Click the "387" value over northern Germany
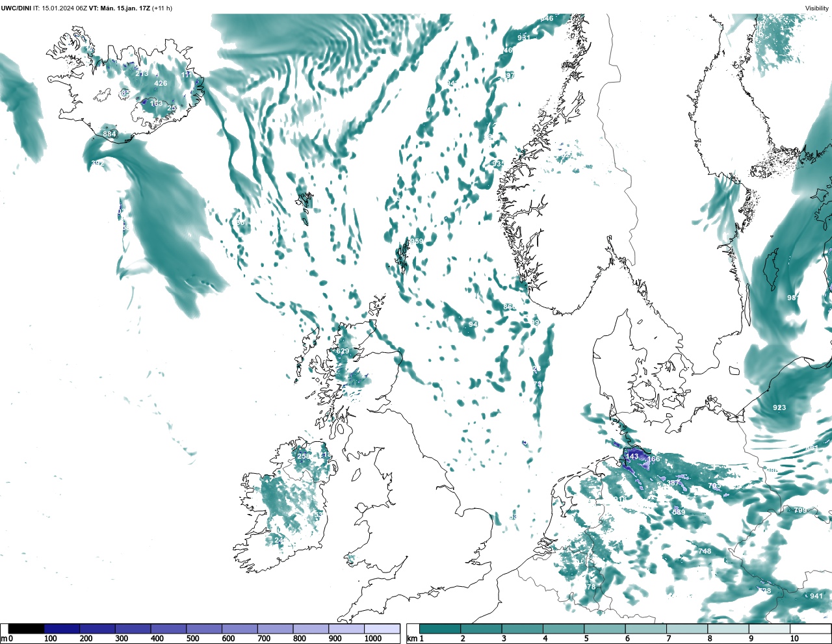 pyautogui.click(x=673, y=483)
